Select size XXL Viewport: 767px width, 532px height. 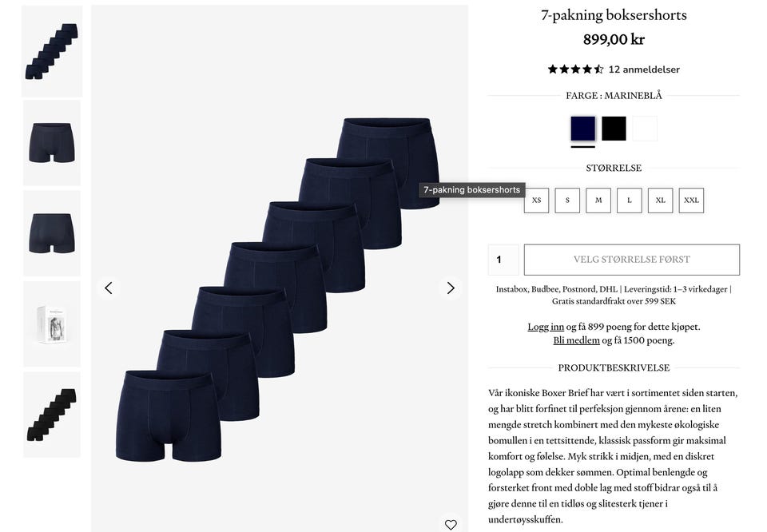coord(691,200)
